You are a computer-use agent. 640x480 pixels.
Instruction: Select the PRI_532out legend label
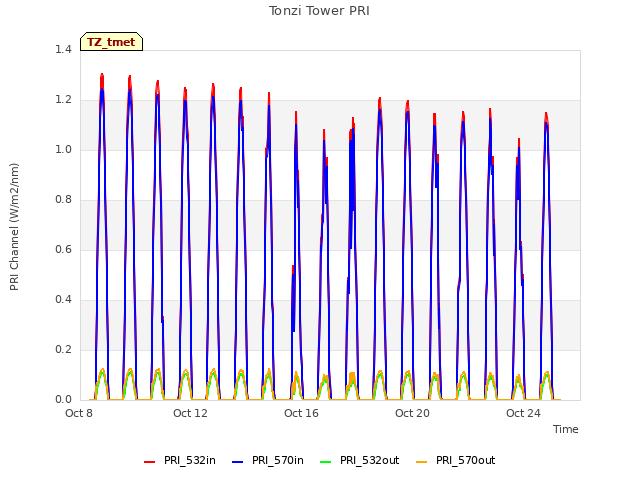369,460
